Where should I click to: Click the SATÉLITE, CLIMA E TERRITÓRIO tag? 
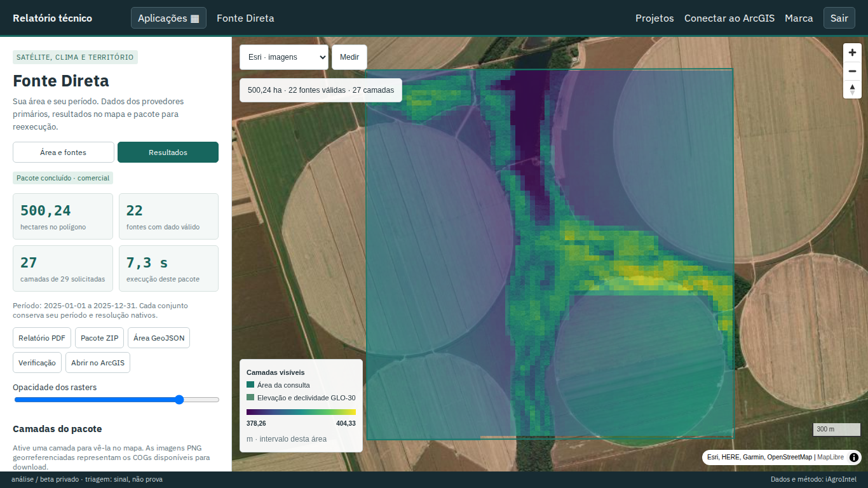(75, 57)
